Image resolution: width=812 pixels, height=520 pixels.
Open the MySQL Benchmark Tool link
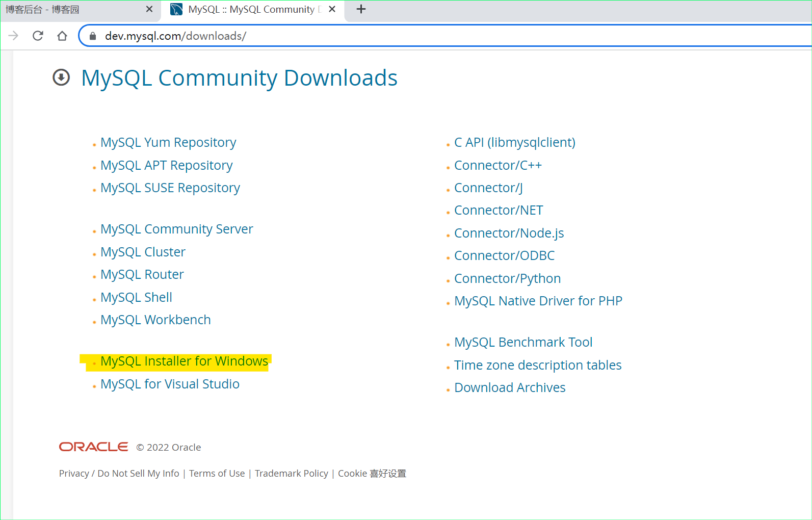pyautogui.click(x=523, y=342)
